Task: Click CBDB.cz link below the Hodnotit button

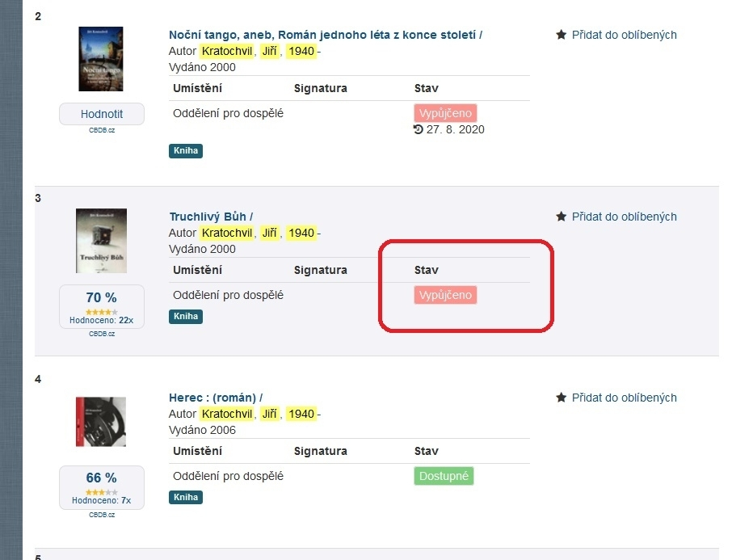Action: [x=102, y=130]
